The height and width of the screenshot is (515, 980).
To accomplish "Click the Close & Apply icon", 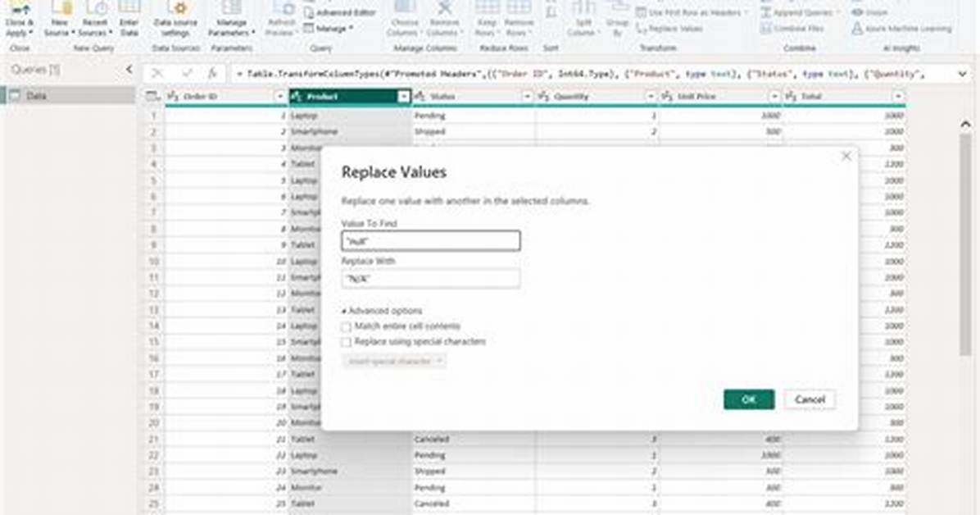I will 20,19.
